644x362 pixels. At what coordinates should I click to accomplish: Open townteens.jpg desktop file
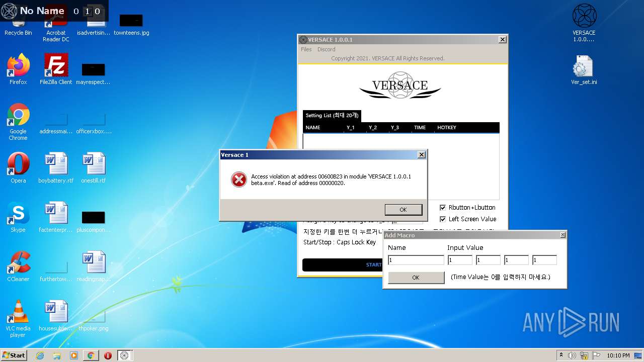pos(131,24)
